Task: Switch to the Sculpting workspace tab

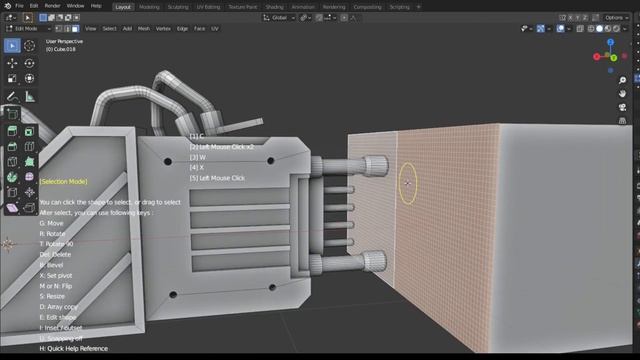Action: [178, 7]
